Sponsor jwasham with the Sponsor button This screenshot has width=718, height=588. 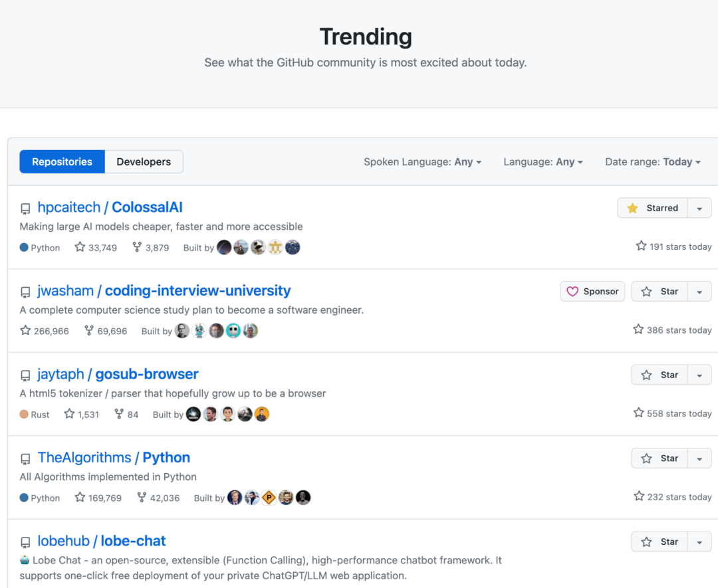[592, 292]
